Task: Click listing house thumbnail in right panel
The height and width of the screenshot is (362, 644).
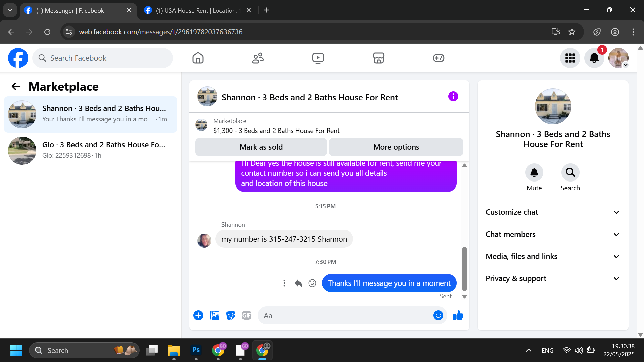Action: point(553,106)
